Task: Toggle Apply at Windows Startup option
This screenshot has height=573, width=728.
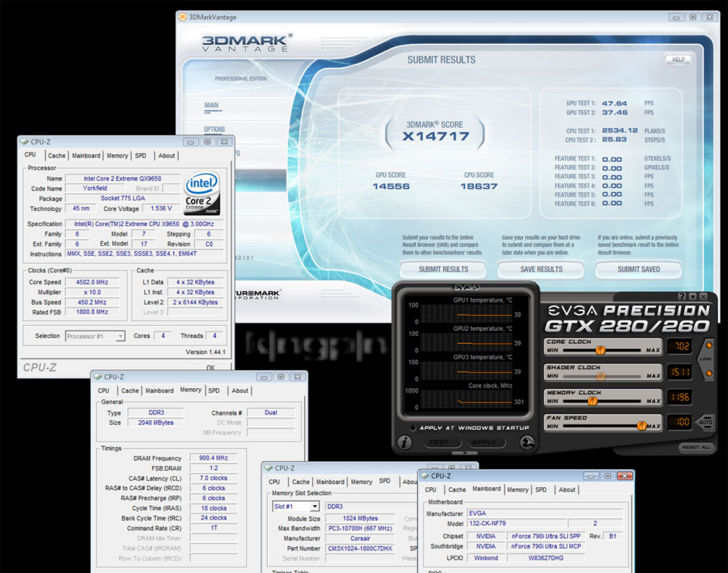Action: [x=414, y=428]
